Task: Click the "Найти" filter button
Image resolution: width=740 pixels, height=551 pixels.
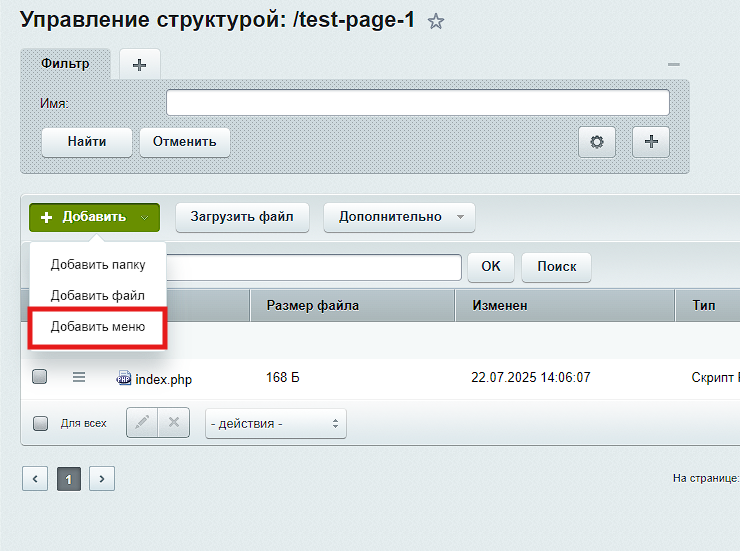Action: 87,142
